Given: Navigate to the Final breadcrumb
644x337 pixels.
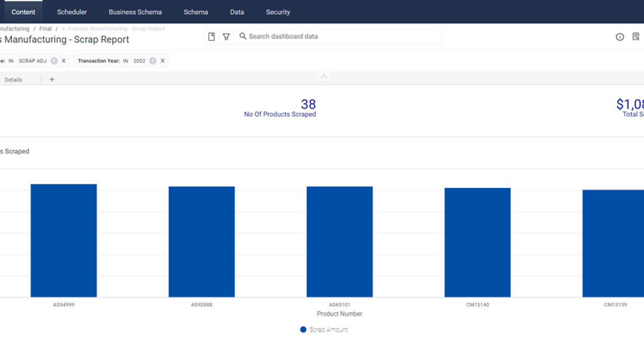Looking at the screenshot, I should click(x=46, y=29).
